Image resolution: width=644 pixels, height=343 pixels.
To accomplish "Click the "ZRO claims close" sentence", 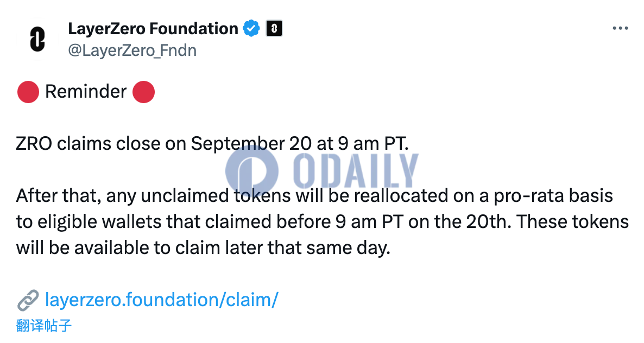I will click(x=212, y=144).
